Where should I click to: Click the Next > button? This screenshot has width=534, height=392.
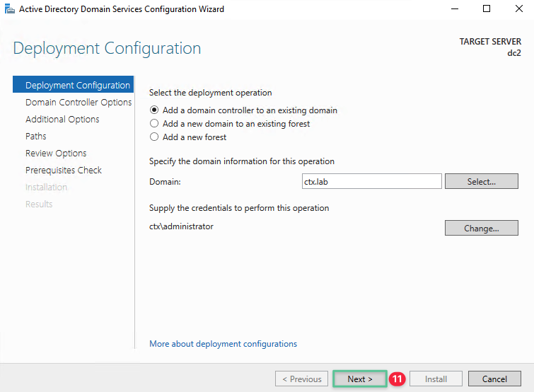coord(360,379)
